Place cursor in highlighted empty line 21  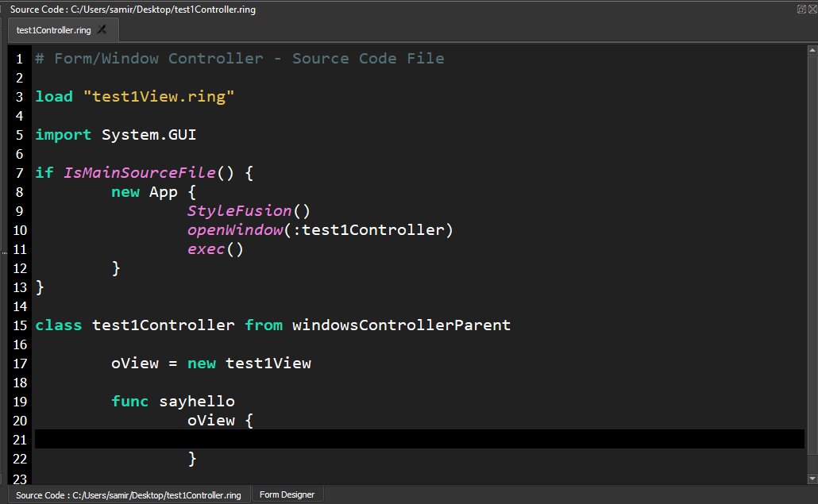click(397, 439)
